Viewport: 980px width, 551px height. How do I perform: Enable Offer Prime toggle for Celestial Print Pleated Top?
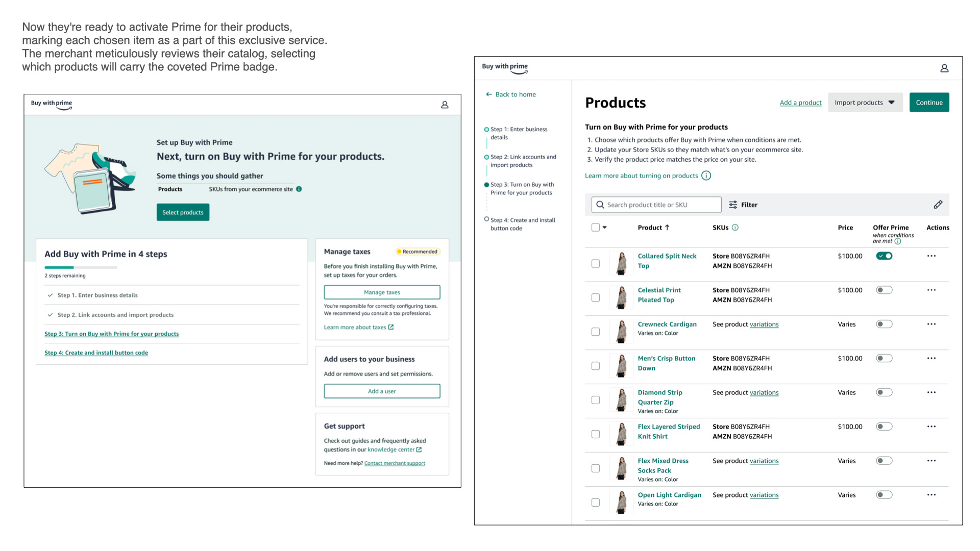tap(884, 290)
